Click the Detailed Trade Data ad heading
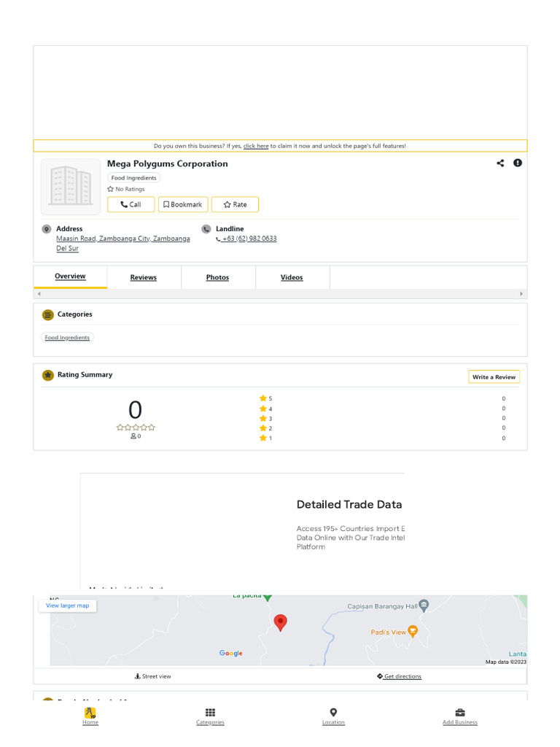 click(349, 505)
